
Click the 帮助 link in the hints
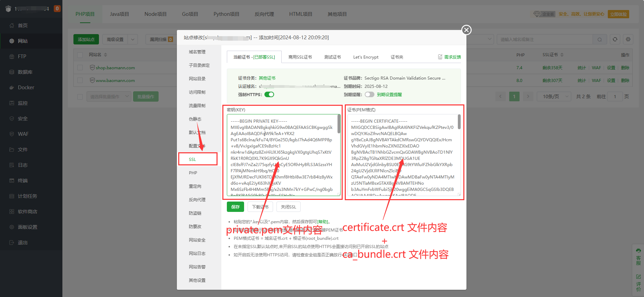point(323,222)
